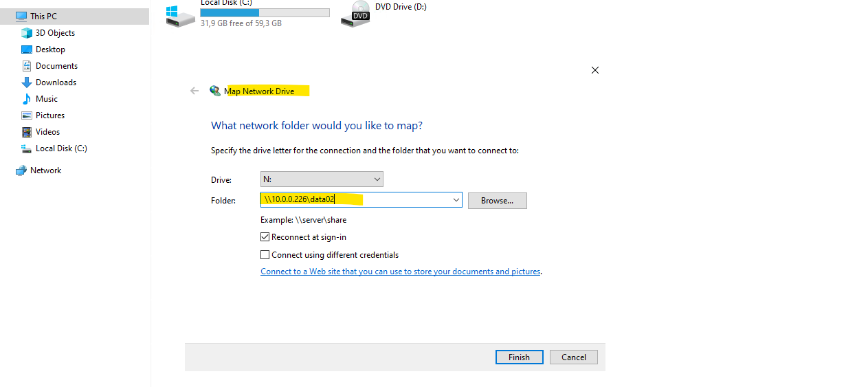
Task: Open the Folder path history dropdown arrow
Action: coord(456,200)
